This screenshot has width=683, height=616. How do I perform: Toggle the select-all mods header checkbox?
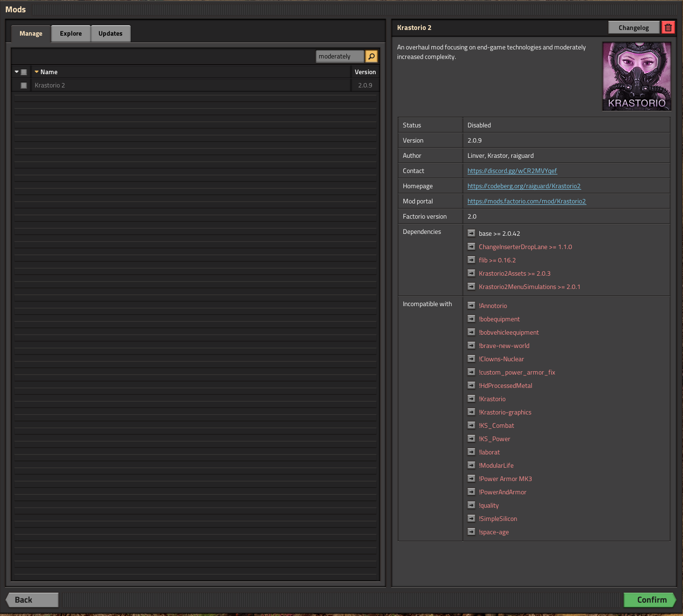(24, 72)
